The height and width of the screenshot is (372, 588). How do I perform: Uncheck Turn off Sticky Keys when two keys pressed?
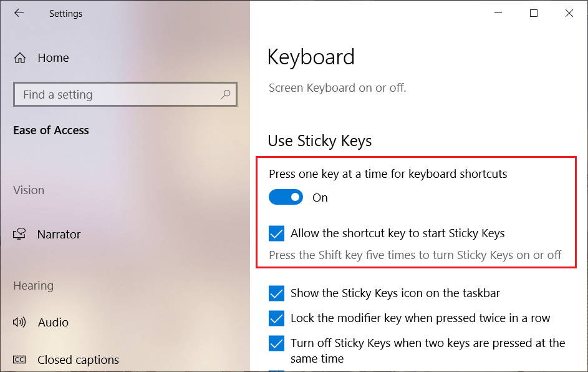pos(276,343)
